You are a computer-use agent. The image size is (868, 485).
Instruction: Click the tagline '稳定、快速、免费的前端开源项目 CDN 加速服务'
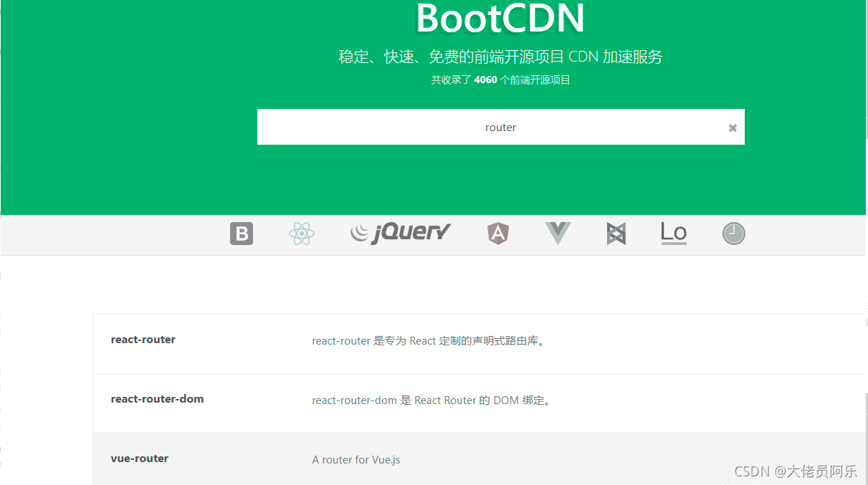pyautogui.click(x=501, y=57)
